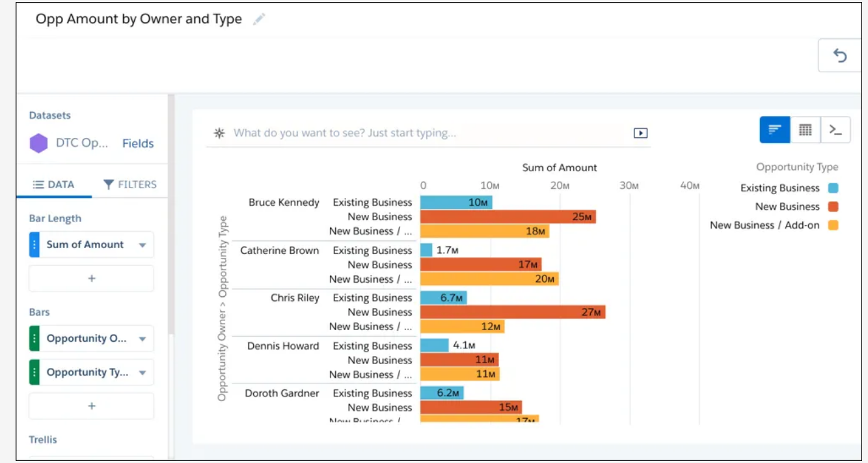Click the Dennis Howard owner label
This screenshot has height=463, width=868.
pyautogui.click(x=283, y=346)
